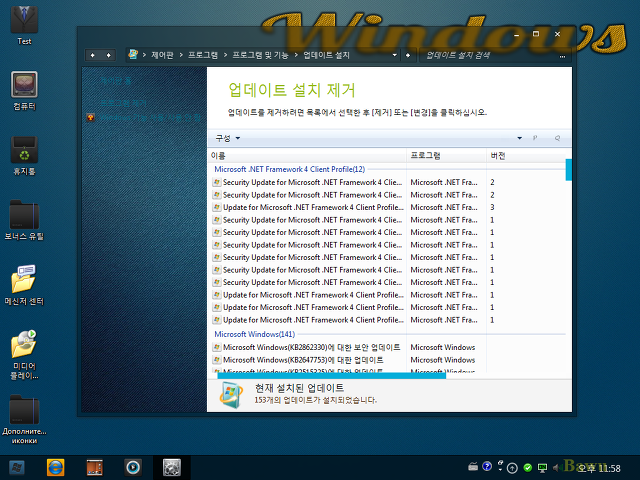
Task: Click the gears Control Panel taskbar button
Action: point(171,468)
